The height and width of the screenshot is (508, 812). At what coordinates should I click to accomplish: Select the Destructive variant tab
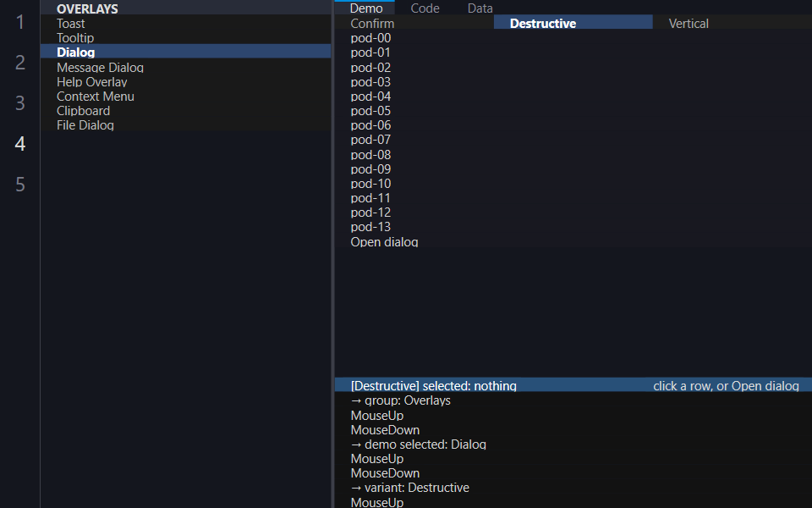coord(573,24)
